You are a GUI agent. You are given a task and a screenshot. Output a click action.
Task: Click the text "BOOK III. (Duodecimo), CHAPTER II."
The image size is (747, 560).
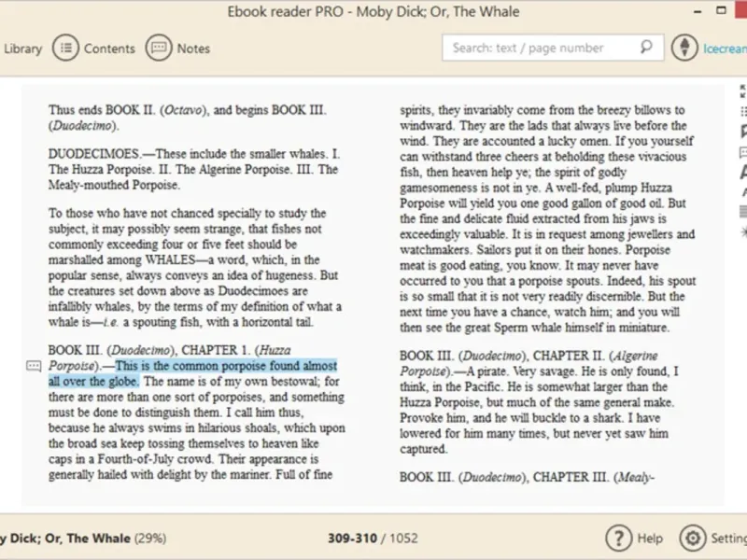[502, 356]
